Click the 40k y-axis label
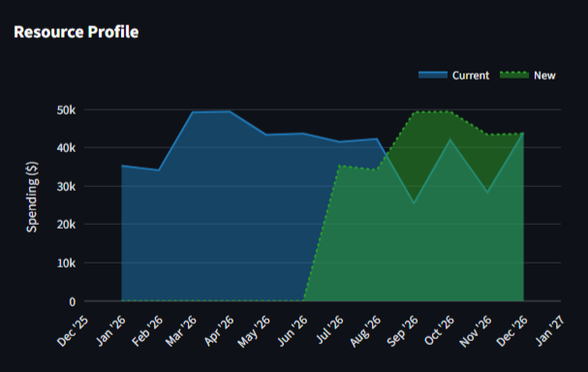Image resolution: width=588 pixels, height=372 pixels. click(66, 148)
